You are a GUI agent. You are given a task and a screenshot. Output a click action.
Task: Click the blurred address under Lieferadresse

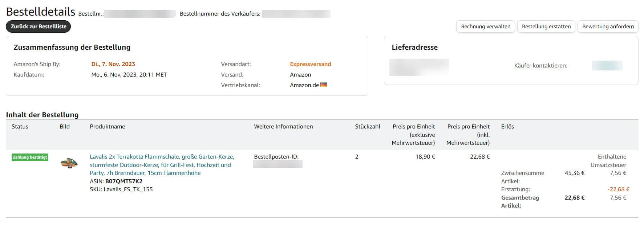(x=419, y=67)
